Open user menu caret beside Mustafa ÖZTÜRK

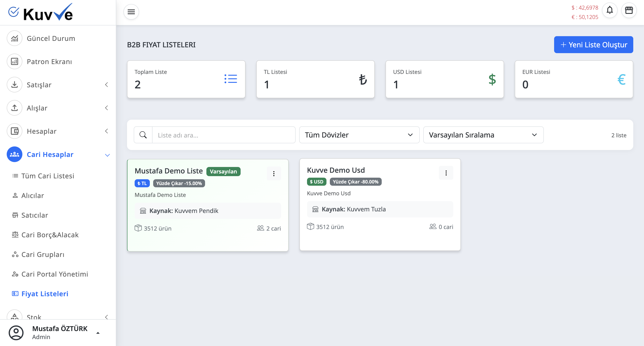point(98,333)
